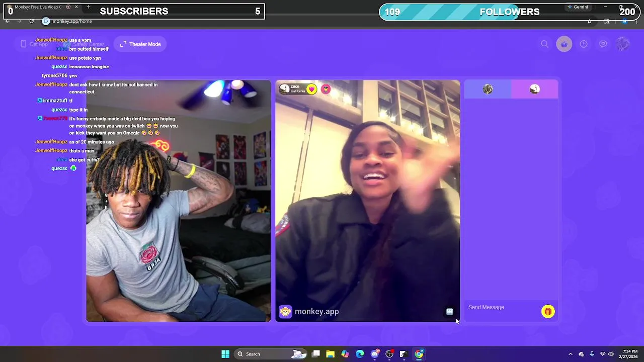Open a new browser tab

(89, 7)
